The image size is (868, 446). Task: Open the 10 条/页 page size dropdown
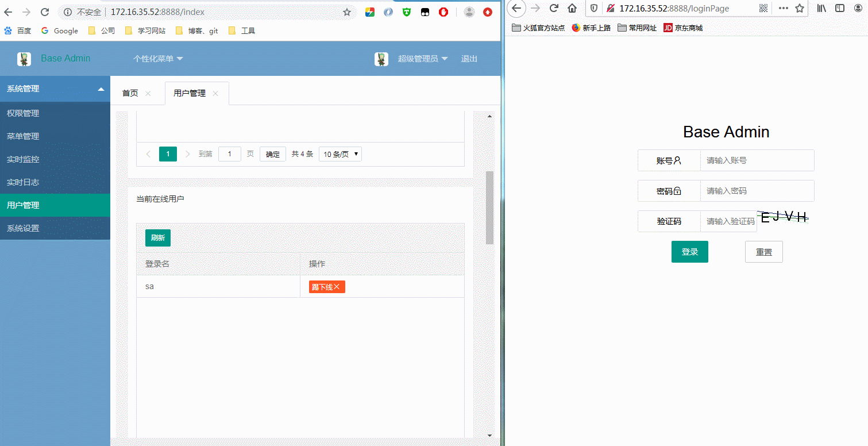tap(340, 154)
